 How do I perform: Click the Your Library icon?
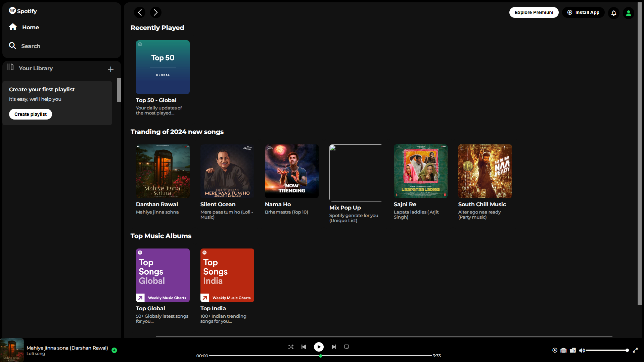point(10,67)
